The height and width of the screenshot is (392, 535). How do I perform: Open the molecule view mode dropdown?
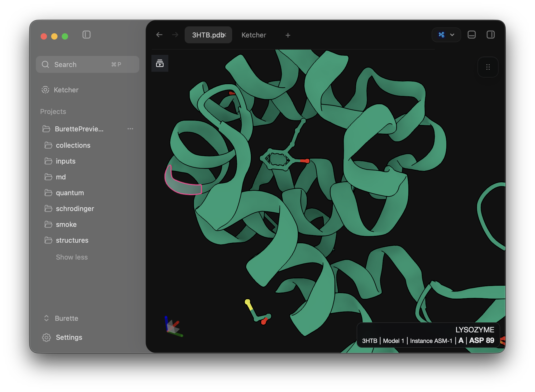(x=446, y=35)
